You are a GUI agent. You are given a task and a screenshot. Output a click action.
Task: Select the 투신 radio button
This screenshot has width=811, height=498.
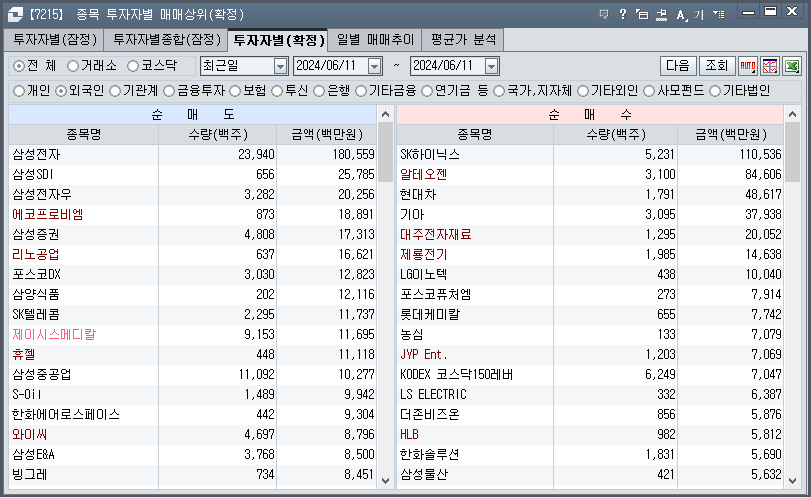click(x=277, y=91)
